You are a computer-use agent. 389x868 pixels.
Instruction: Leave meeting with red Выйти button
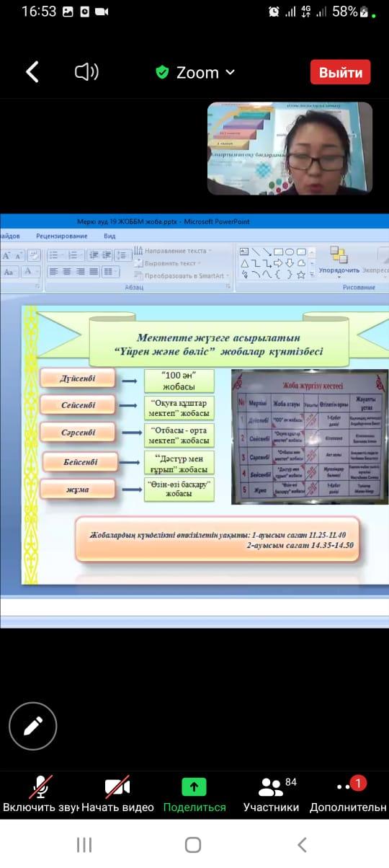341,72
